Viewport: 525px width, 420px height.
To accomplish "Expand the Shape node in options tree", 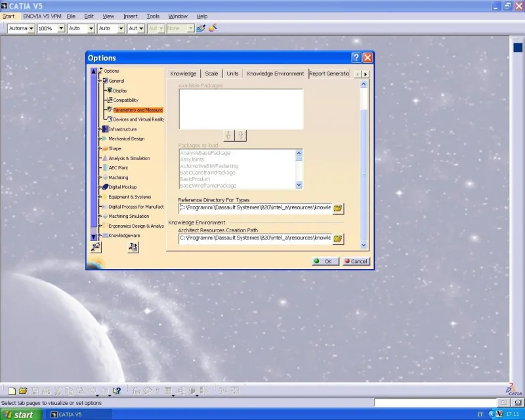I will [x=100, y=148].
